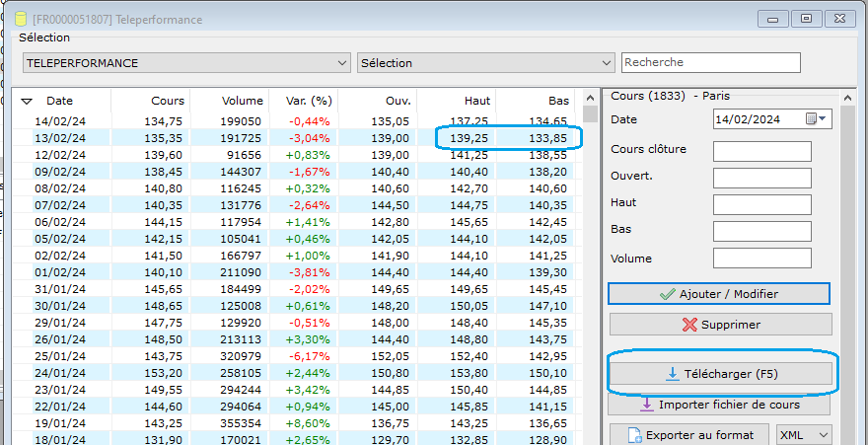Click Bas value 133,85 on 13/02/24
Image resolution: width=868 pixels, height=445 pixels.
[x=548, y=138]
